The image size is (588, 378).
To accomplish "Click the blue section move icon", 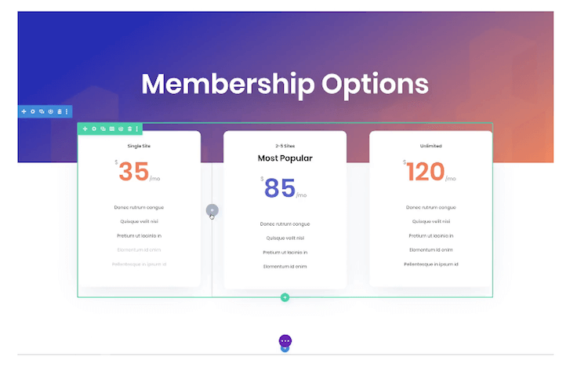I will [x=24, y=111].
